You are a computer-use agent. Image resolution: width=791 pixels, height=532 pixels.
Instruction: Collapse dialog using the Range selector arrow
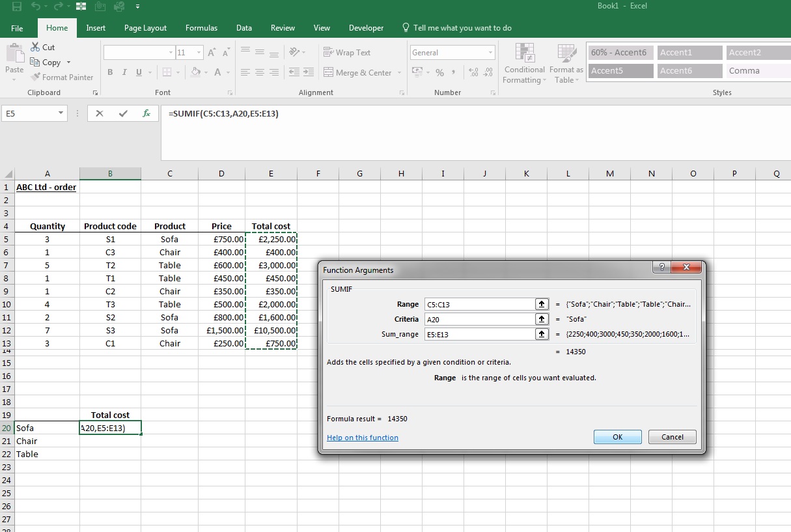(x=541, y=304)
